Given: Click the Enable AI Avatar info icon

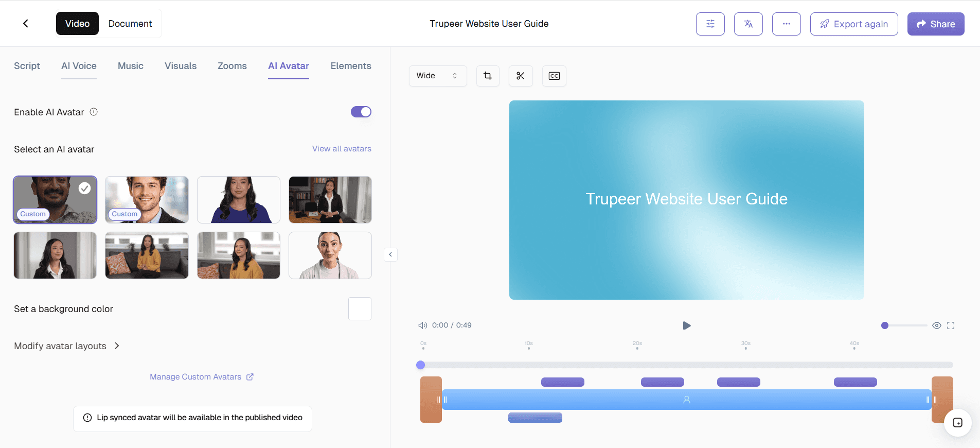Looking at the screenshot, I should coord(94,112).
